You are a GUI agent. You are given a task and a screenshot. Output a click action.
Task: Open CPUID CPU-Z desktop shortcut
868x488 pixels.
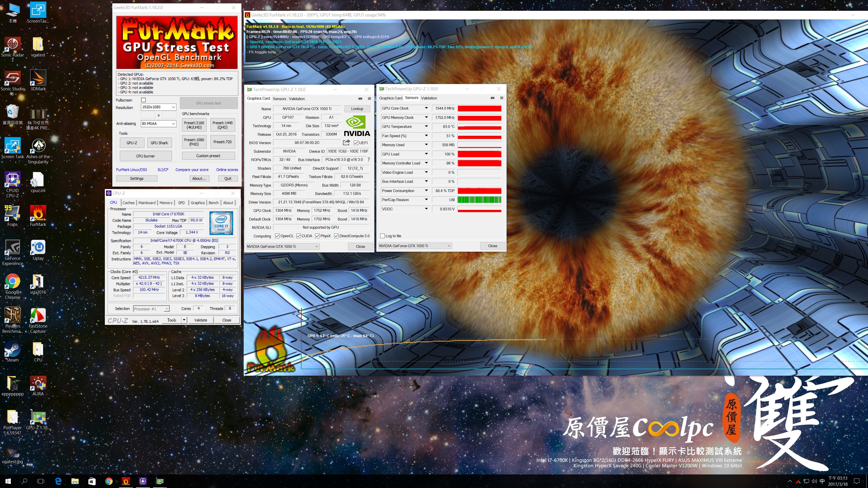coord(12,184)
